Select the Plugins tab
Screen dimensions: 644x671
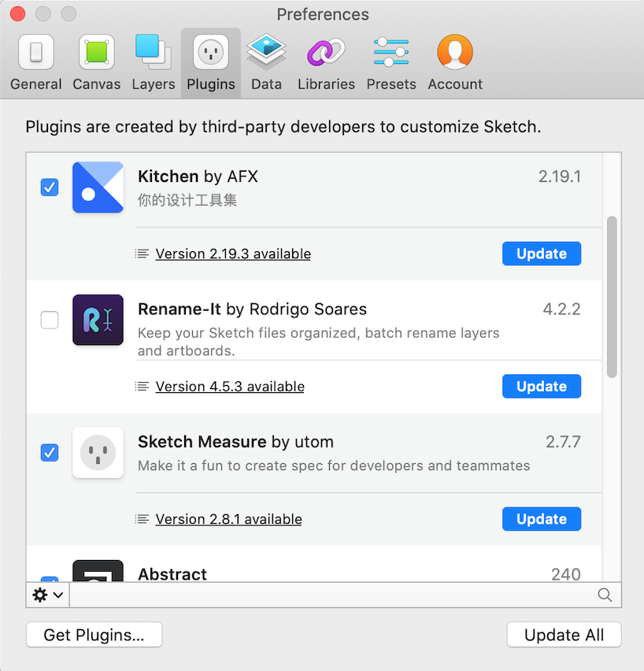click(210, 63)
